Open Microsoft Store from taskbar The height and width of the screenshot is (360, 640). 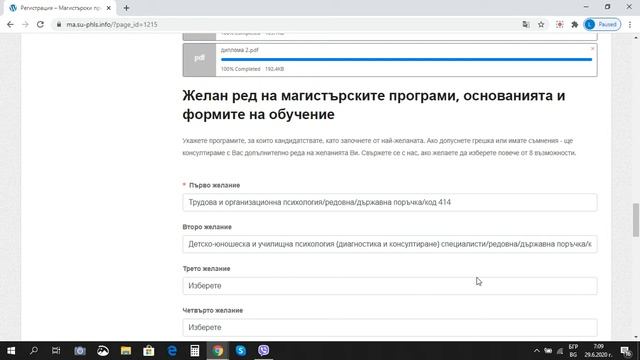click(149, 351)
